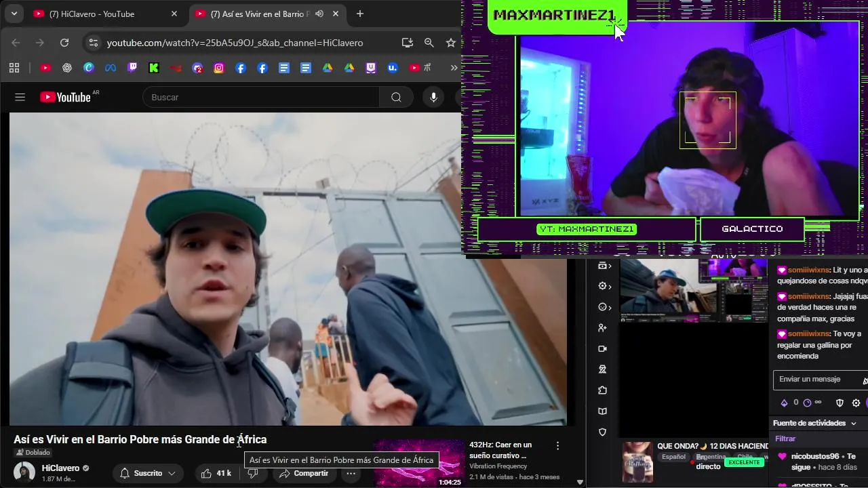Open the 432Hz suggested video thumbnail
Viewport: 868px width, 488px height.
click(419, 463)
